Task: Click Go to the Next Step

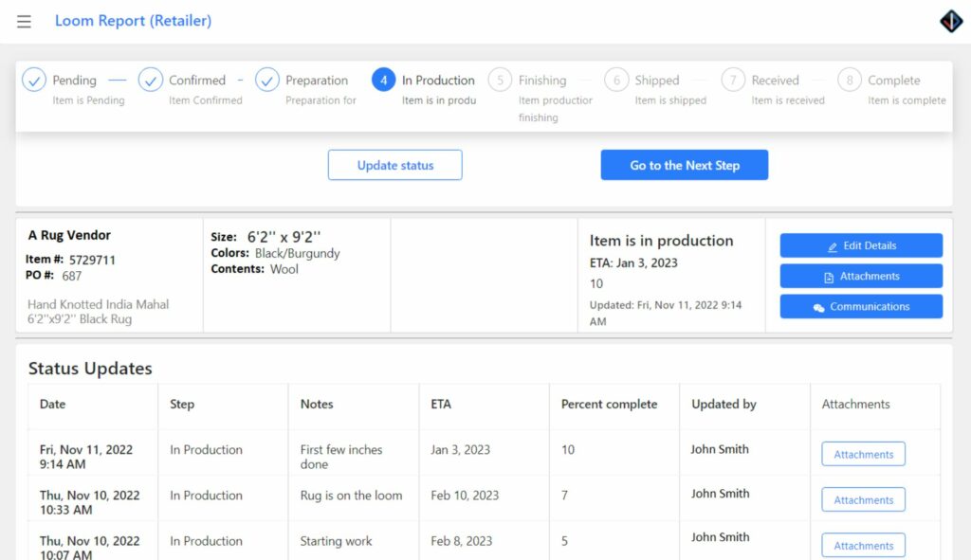Action: click(x=685, y=165)
